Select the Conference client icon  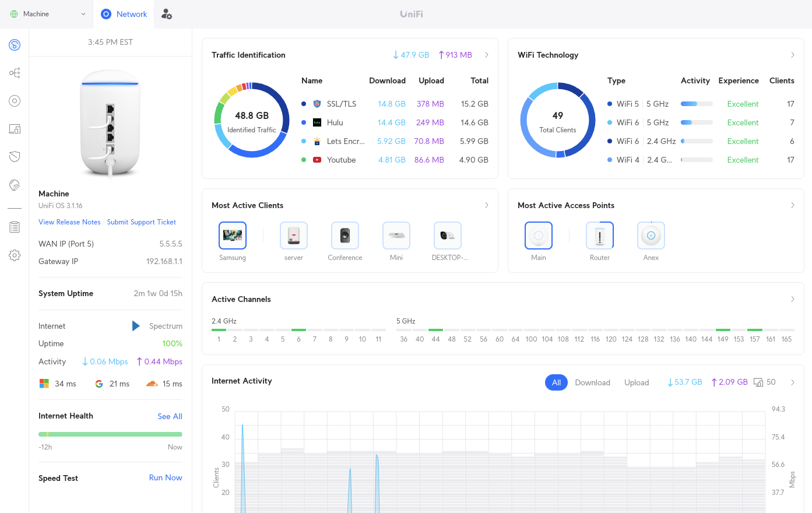345,236
